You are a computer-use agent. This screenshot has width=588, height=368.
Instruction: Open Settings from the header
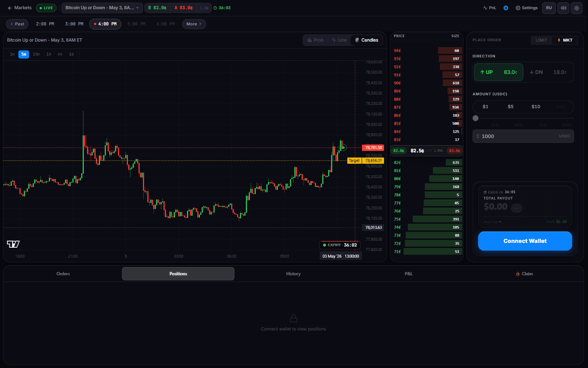coord(527,8)
